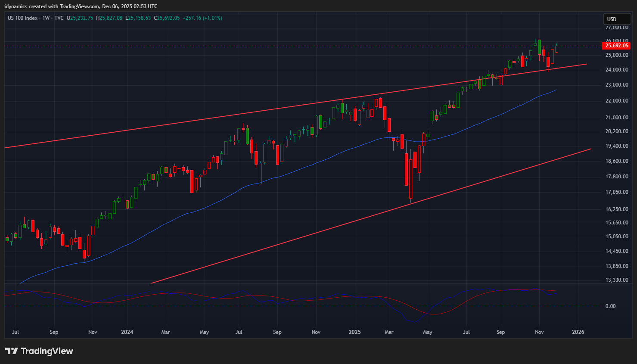Click the Sep 2025 time axis label
This screenshot has width=637, height=364.
[500, 332]
